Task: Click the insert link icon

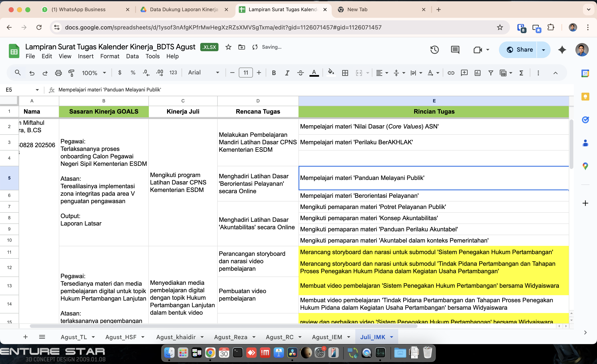Action: click(x=451, y=73)
